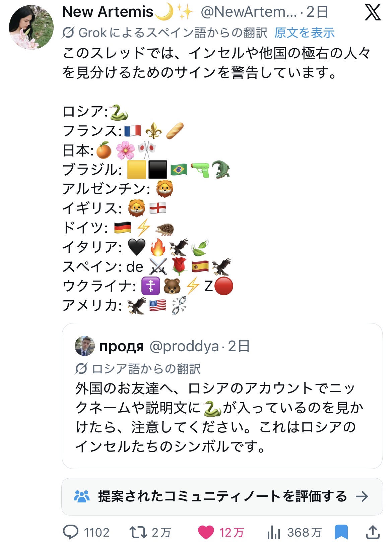Open New Artemis profile picture
Image resolution: width=392 pixels, height=545 pixels.
tap(31, 27)
